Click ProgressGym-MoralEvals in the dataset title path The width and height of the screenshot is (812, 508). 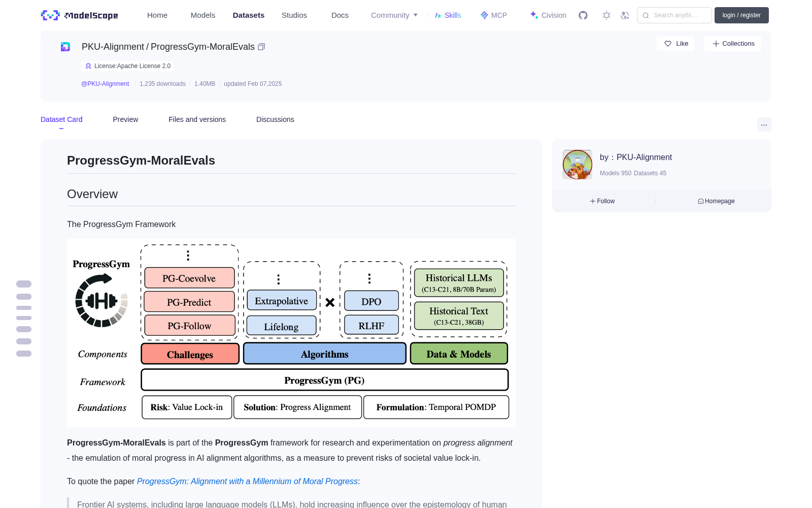202,47
